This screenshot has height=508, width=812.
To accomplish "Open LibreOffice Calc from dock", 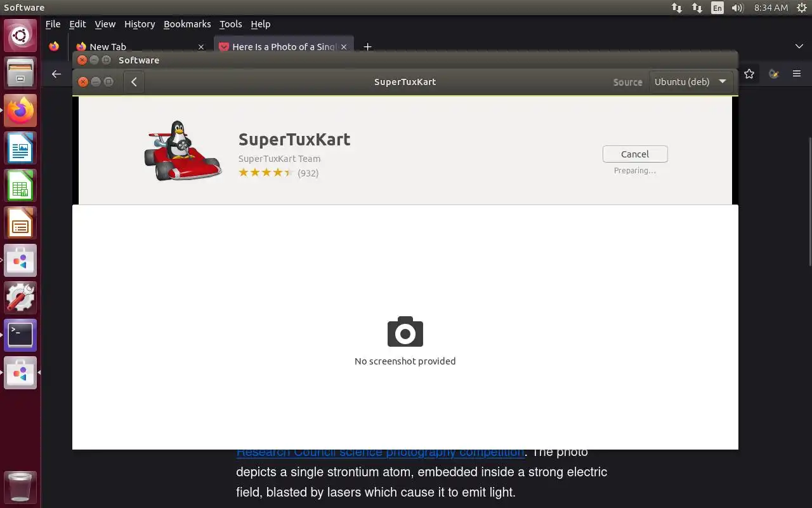I will pyautogui.click(x=20, y=185).
